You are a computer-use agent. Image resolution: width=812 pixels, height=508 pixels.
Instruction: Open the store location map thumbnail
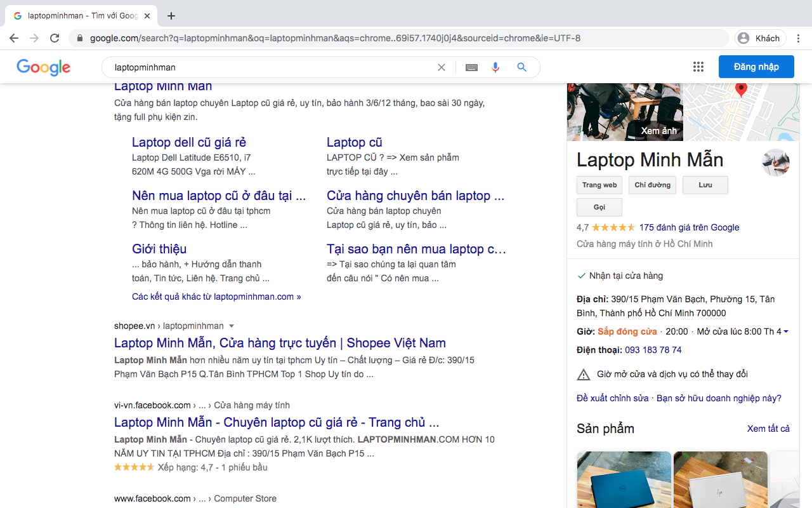(x=742, y=112)
